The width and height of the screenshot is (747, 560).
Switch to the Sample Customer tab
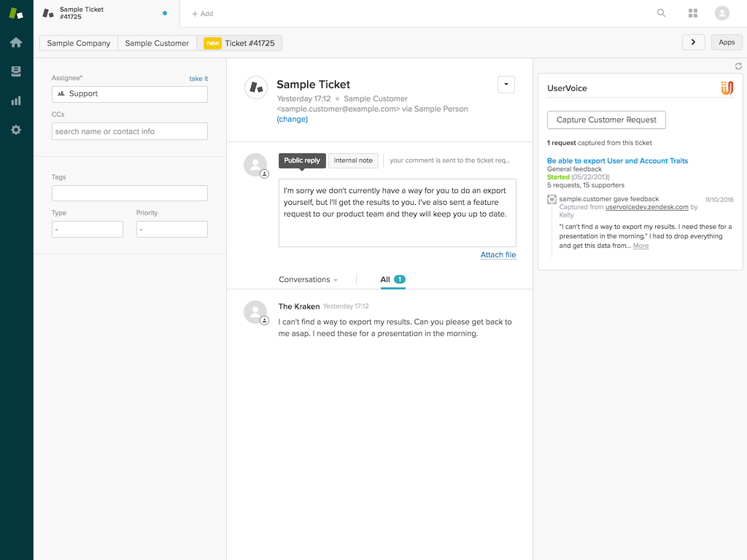click(x=156, y=43)
